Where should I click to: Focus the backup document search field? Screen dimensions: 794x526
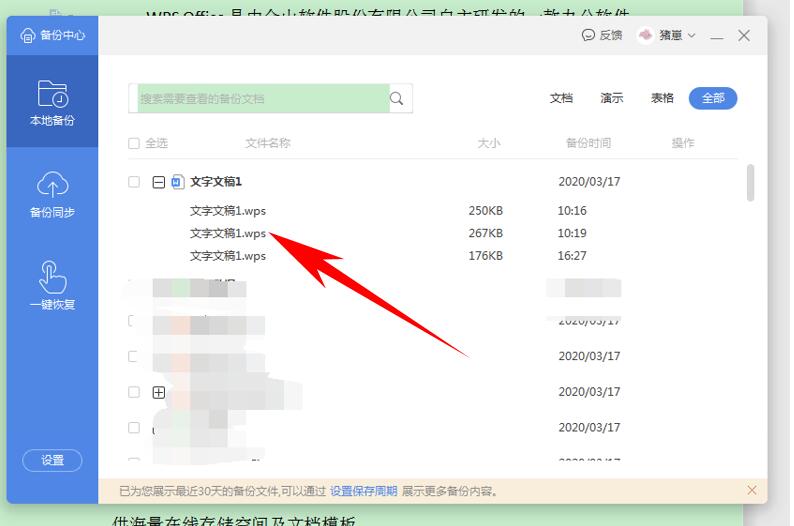263,98
